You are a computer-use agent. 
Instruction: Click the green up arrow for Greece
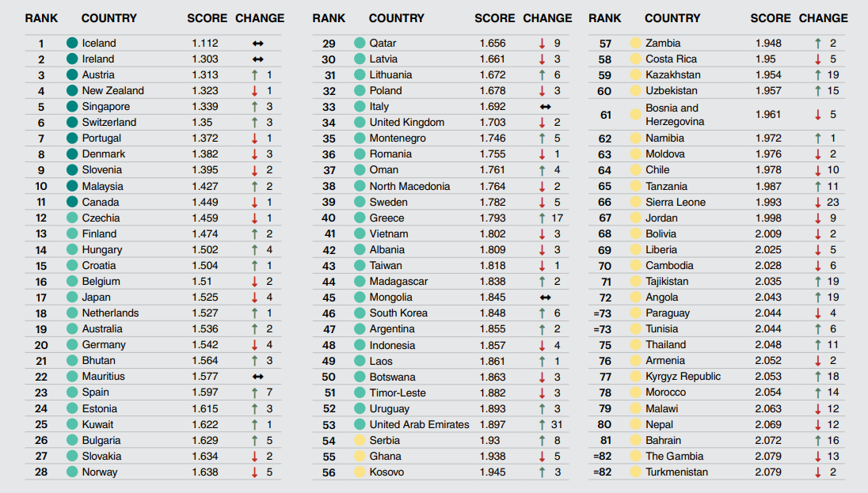coord(542,218)
